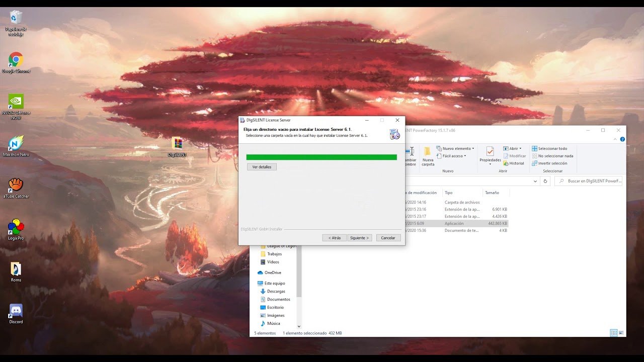Open the Fácil acceso dropdown
The image size is (644, 362).
pos(451,156)
